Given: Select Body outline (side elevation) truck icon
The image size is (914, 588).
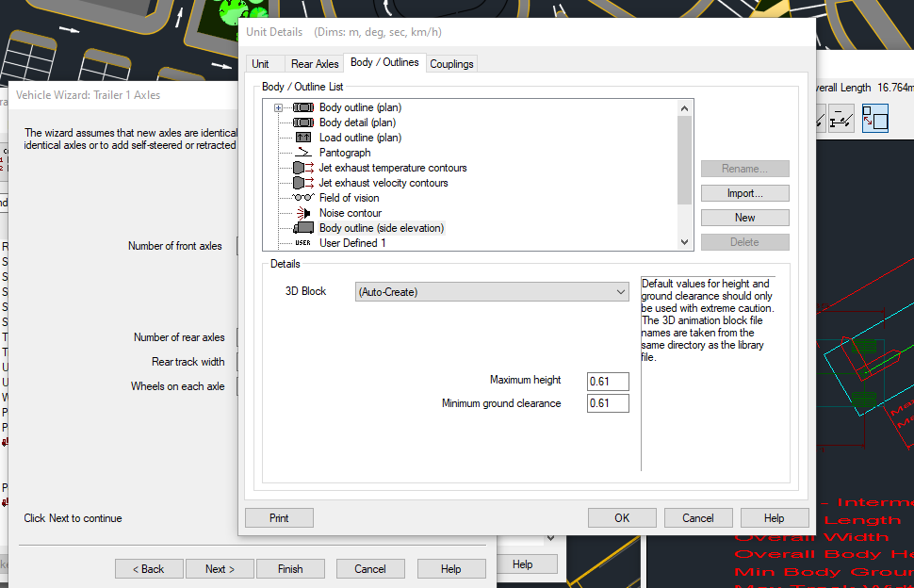Looking at the screenshot, I should point(303,228).
